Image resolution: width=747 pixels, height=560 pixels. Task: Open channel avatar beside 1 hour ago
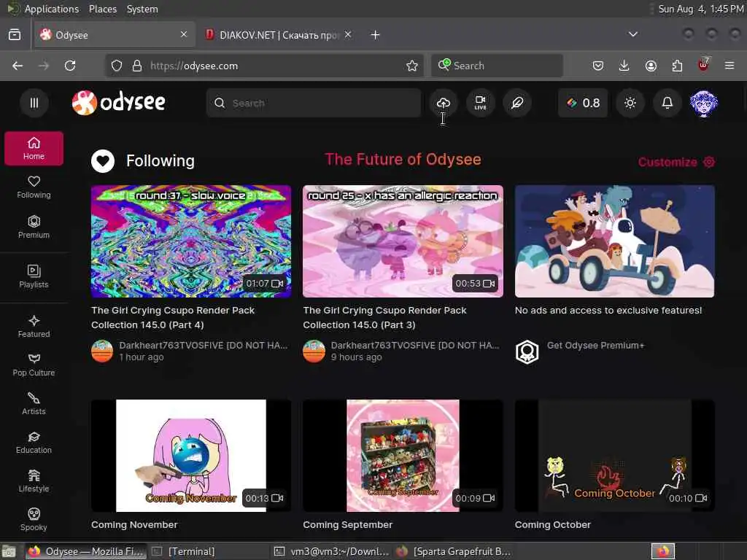[x=102, y=351]
